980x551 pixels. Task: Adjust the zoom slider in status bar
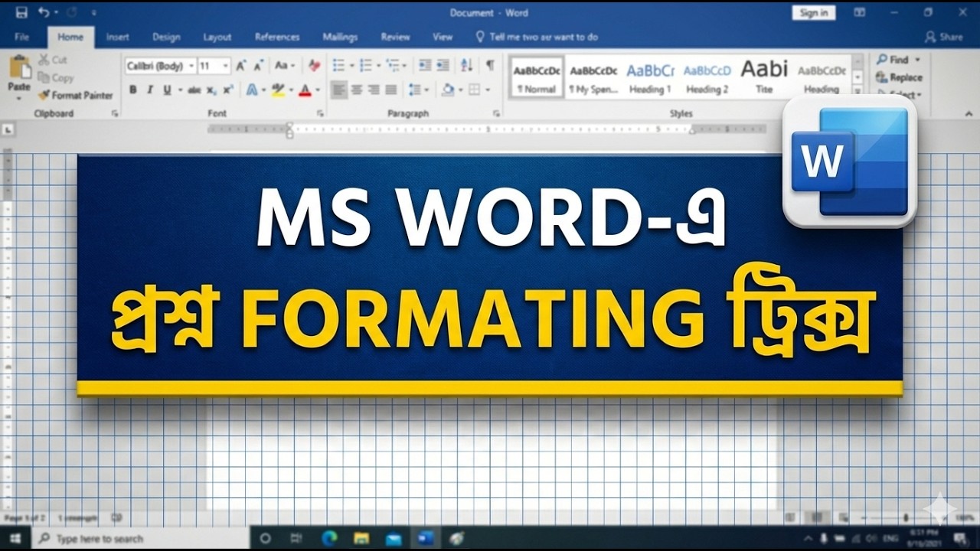905,518
